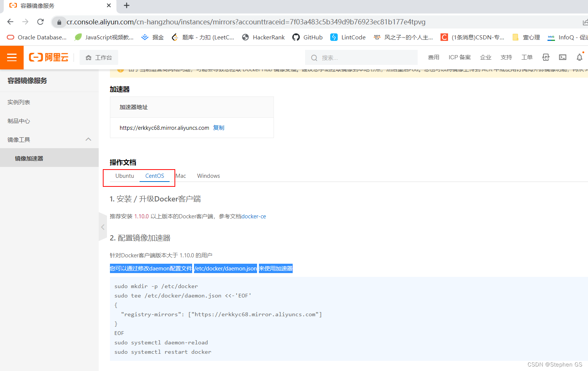
Task: Click the 容器镜像服务 sidebar title
Action: click(27, 81)
